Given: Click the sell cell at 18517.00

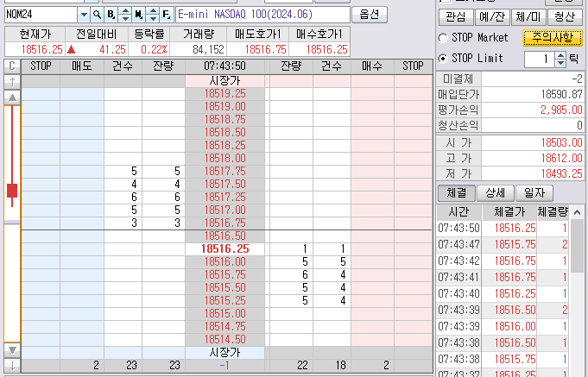Looking at the screenshot, I should 82,210.
